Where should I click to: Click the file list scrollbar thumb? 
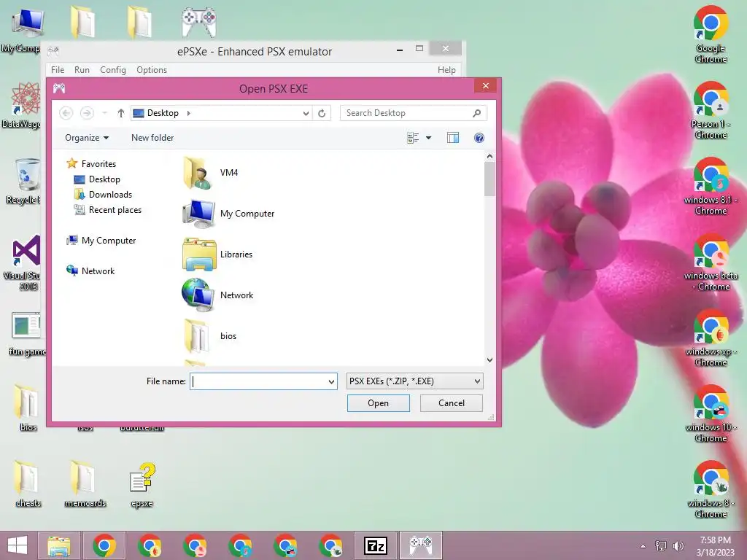click(489, 179)
